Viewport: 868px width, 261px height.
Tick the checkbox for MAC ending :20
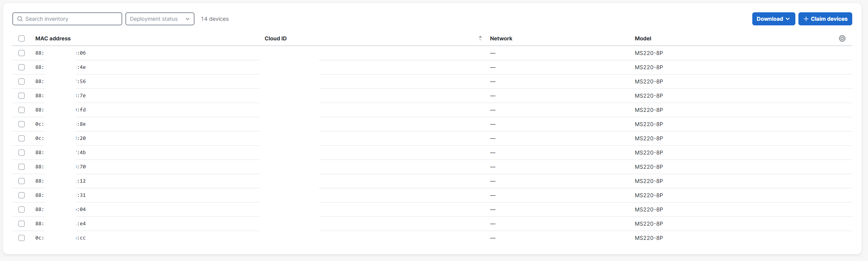[x=22, y=138]
